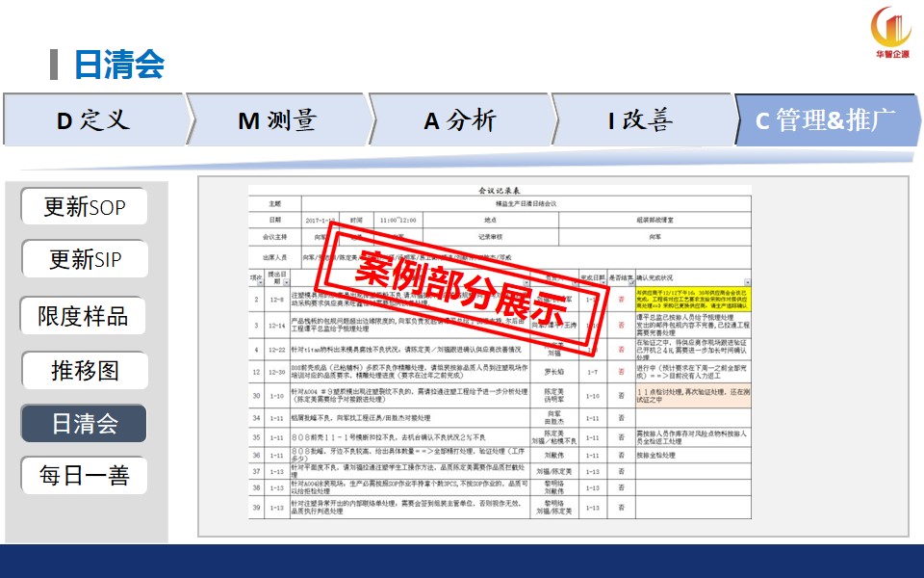
Task: Open the I 改善 phase tab
Action: 641,120
